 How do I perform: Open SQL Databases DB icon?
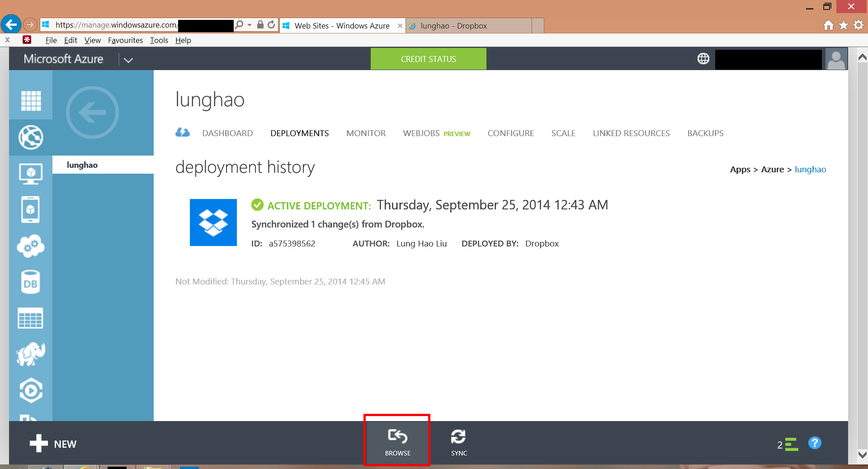pos(30,282)
